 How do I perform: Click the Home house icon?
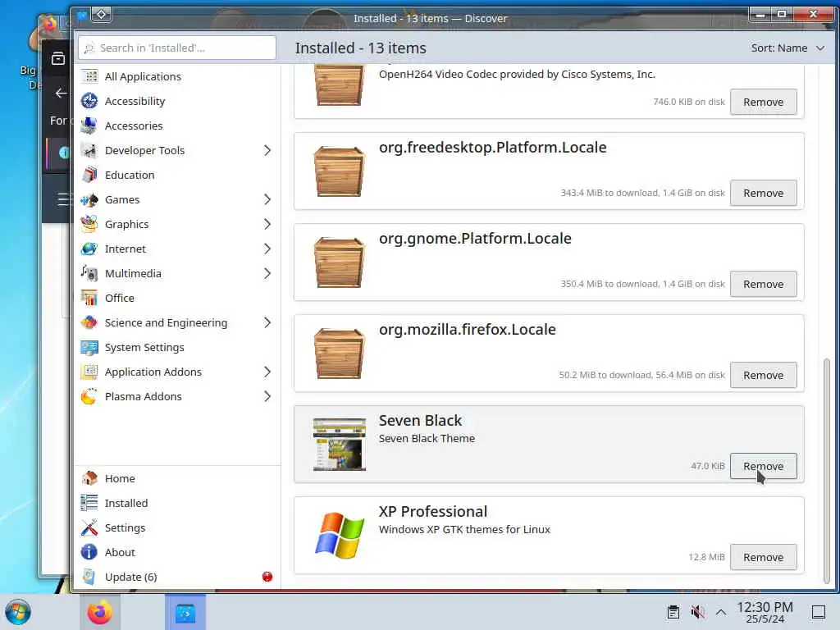pos(89,478)
